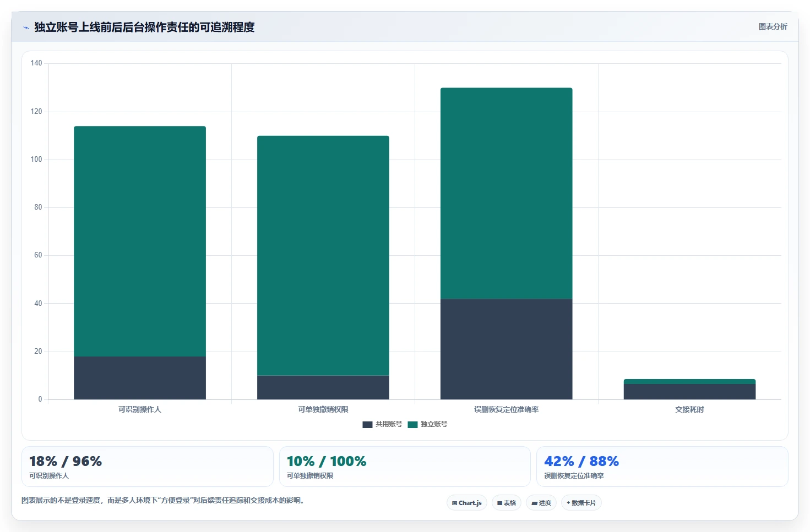Click the dark bar segment for 交接耗时
The height and width of the screenshot is (532, 810).
coord(689,392)
